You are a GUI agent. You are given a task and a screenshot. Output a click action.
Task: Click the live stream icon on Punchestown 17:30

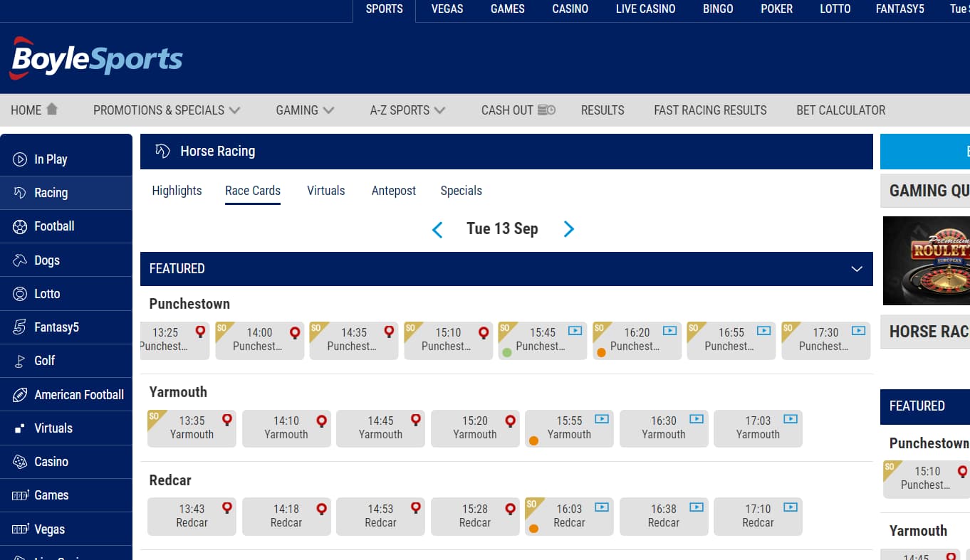[858, 331]
